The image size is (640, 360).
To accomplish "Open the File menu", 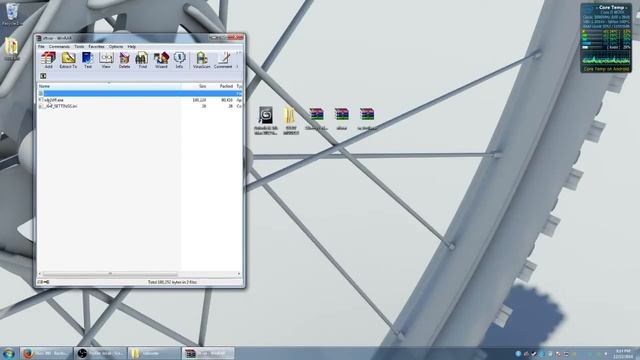I will [41, 47].
